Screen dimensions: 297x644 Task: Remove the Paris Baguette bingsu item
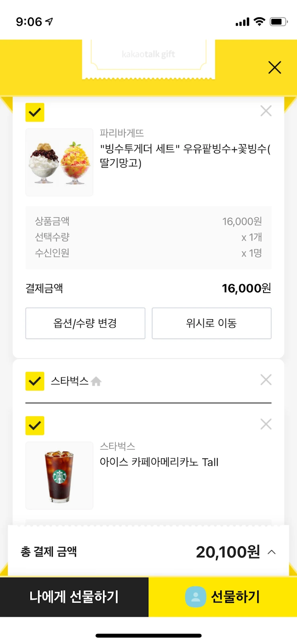pos(266,111)
